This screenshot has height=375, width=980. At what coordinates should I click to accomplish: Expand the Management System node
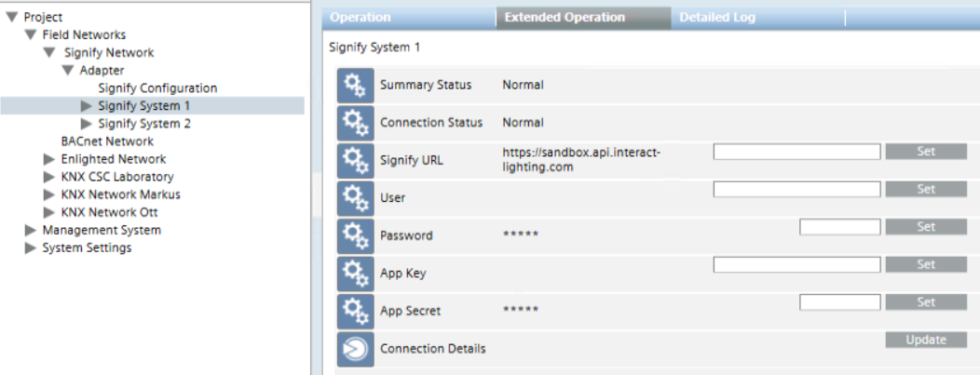(31, 230)
